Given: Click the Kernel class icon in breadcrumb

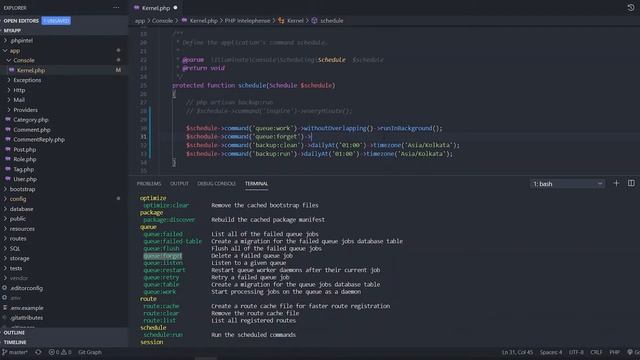Looking at the screenshot, I should [281, 20].
